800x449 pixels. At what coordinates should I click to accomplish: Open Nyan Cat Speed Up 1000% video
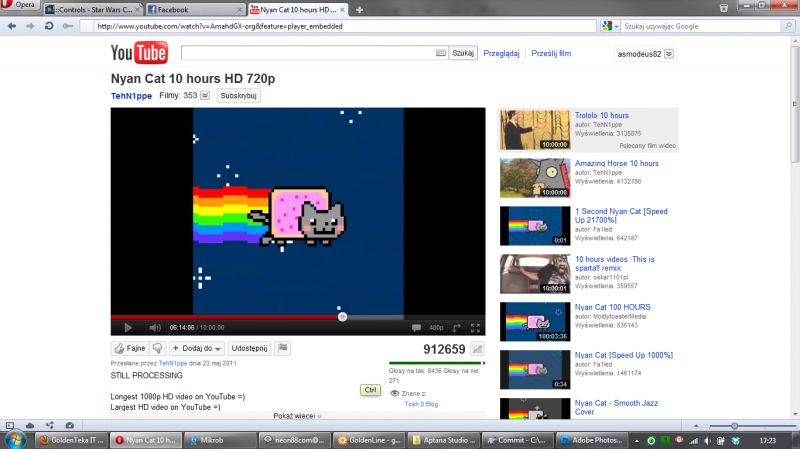(x=623, y=355)
